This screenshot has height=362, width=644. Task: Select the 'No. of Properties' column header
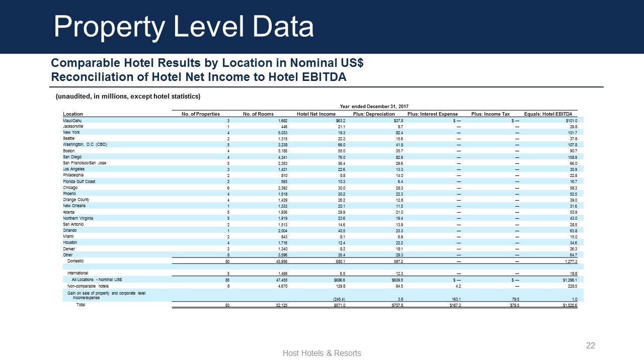pyautogui.click(x=201, y=114)
